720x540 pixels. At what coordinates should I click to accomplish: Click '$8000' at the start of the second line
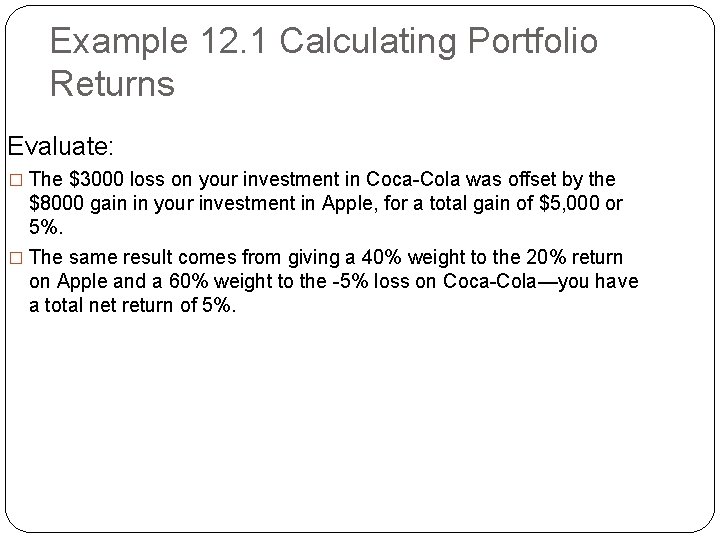point(56,203)
